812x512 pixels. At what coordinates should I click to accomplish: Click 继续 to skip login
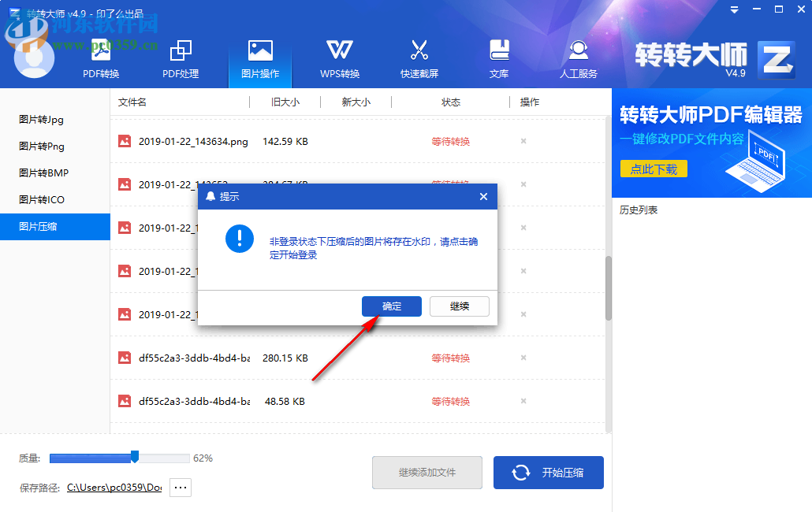(459, 306)
